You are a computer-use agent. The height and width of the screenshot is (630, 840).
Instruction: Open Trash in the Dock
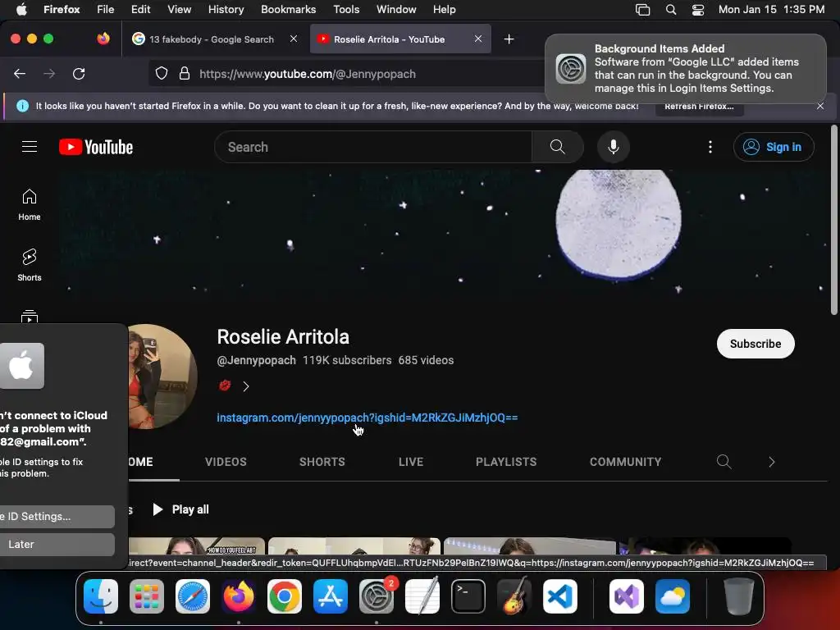pos(739,596)
